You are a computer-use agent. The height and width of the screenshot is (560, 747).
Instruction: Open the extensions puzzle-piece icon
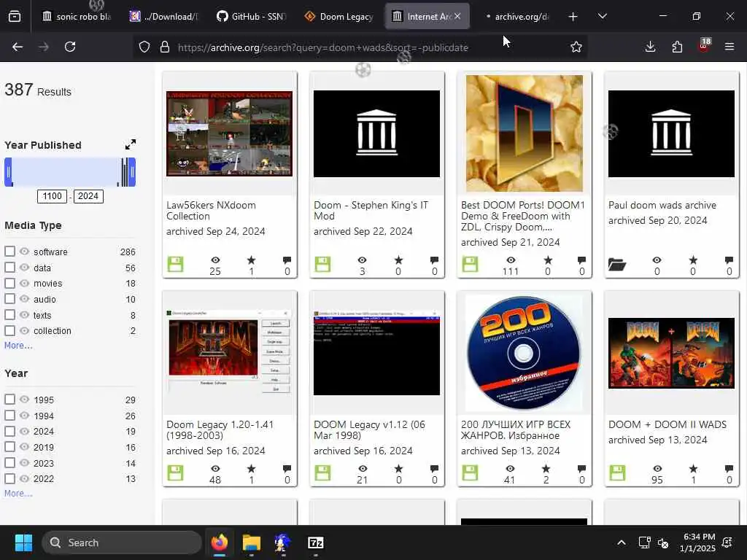tap(677, 47)
